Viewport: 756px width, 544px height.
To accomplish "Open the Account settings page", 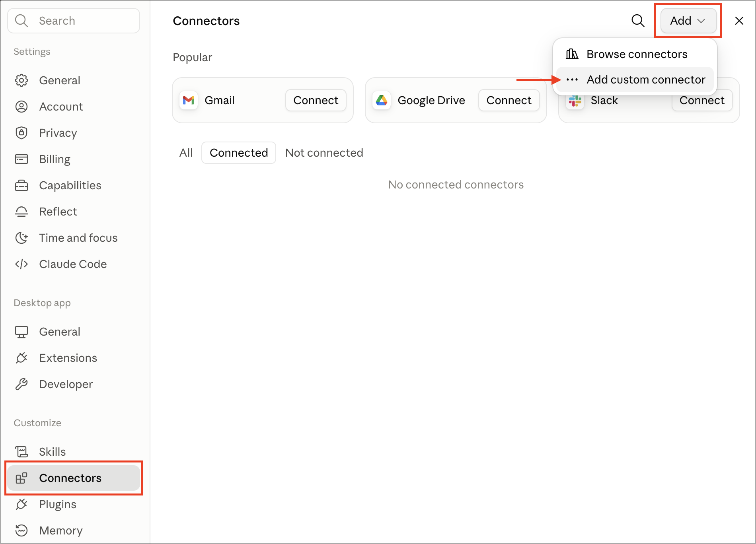I will tap(74, 107).
